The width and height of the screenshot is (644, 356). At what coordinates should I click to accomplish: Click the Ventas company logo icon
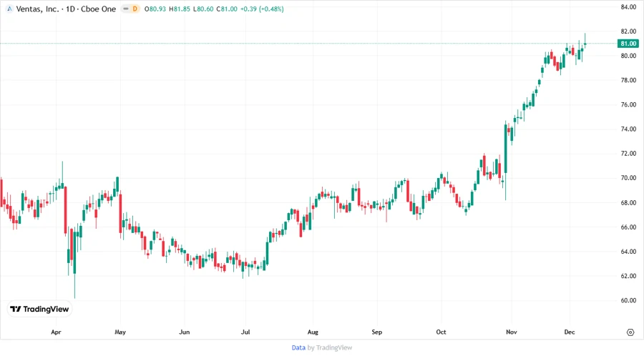tap(9, 9)
